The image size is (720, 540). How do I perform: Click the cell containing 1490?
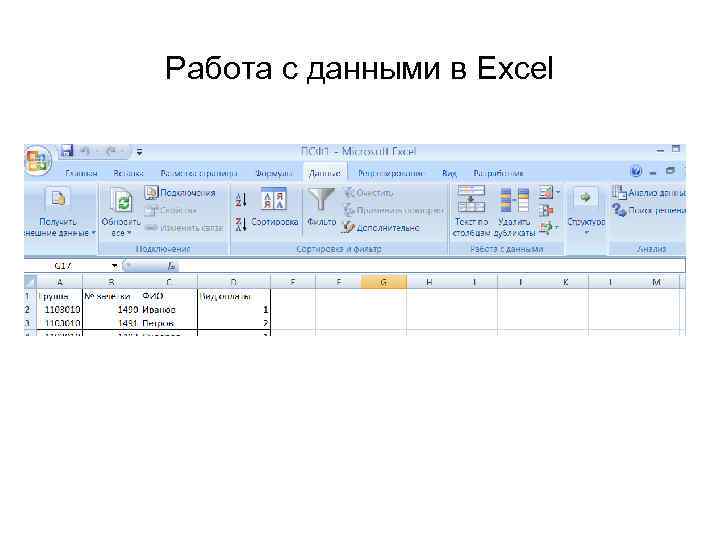tap(111, 310)
